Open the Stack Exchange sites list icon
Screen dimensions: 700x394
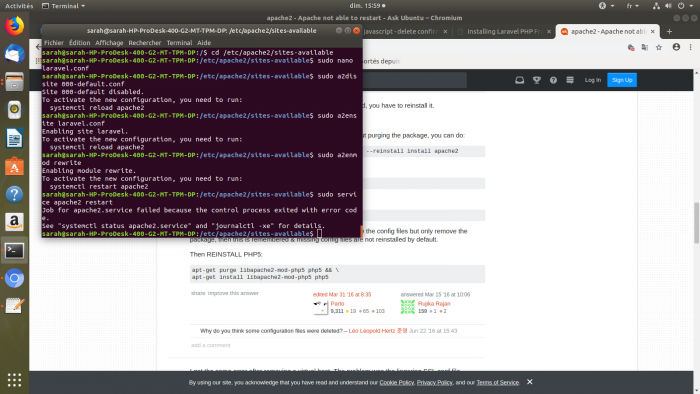click(570, 80)
